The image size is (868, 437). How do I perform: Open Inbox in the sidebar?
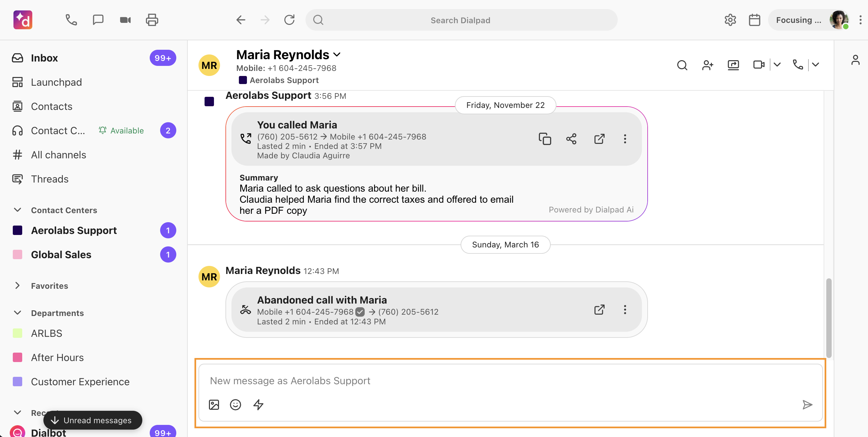pos(94,58)
